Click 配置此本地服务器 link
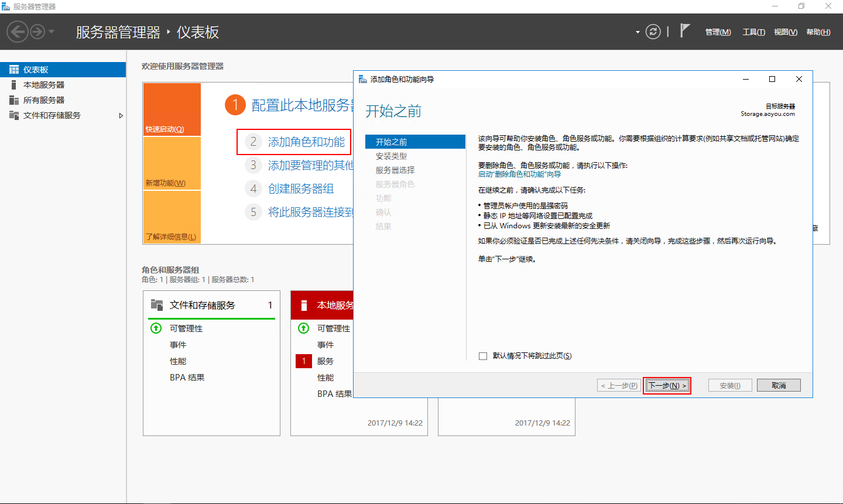Image resolution: width=843 pixels, height=504 pixels. coord(302,105)
